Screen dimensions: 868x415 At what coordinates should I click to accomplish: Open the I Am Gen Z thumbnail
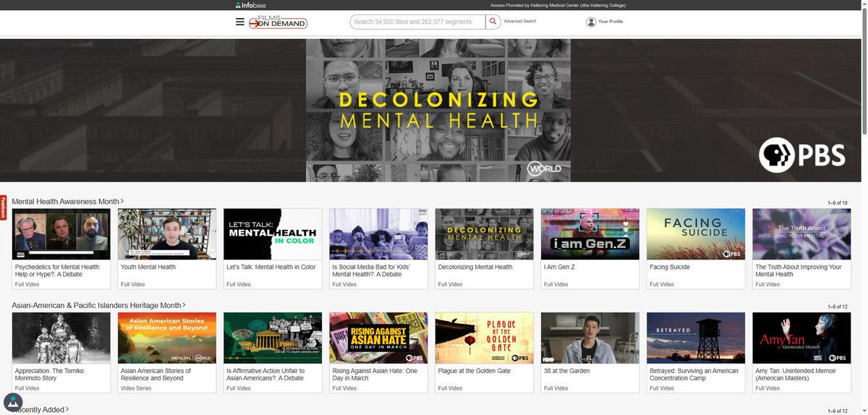pyautogui.click(x=590, y=234)
